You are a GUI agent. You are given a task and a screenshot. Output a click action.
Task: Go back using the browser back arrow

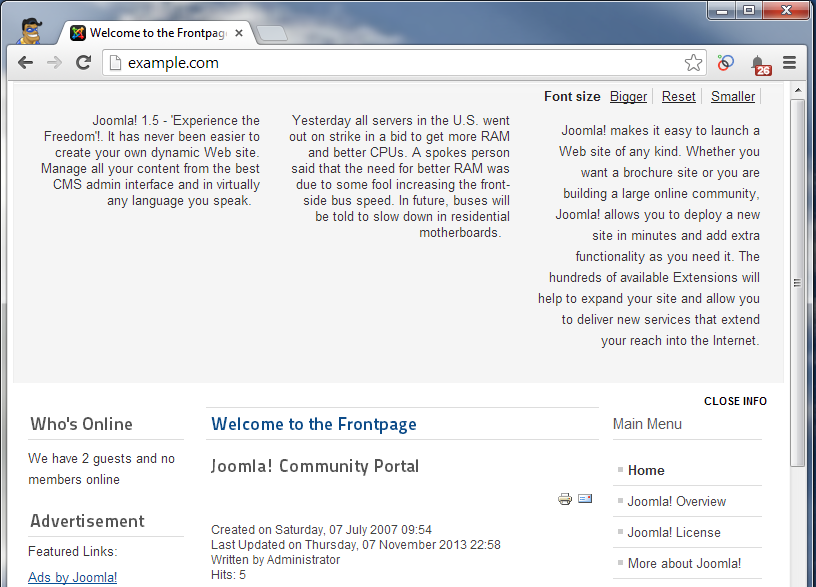[x=25, y=63]
